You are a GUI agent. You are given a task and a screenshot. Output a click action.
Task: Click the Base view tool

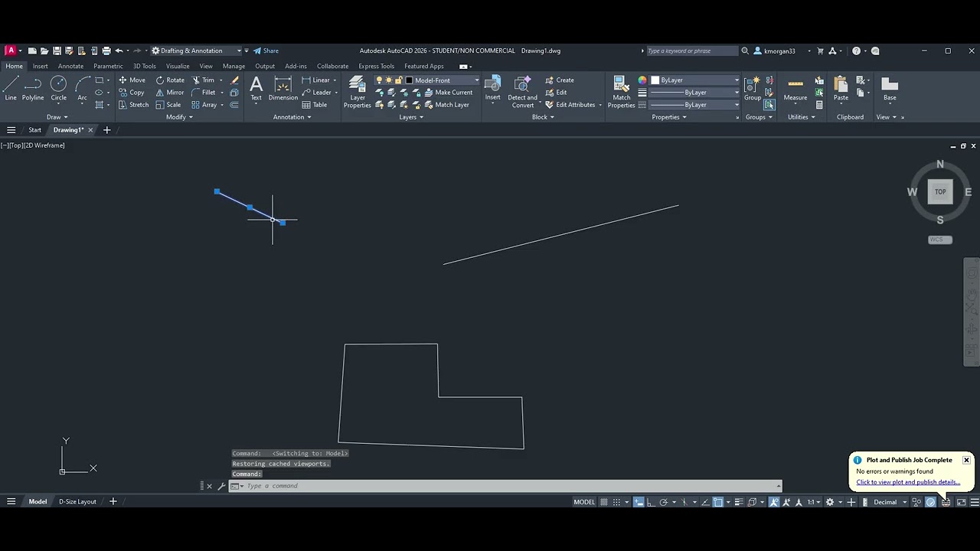890,88
